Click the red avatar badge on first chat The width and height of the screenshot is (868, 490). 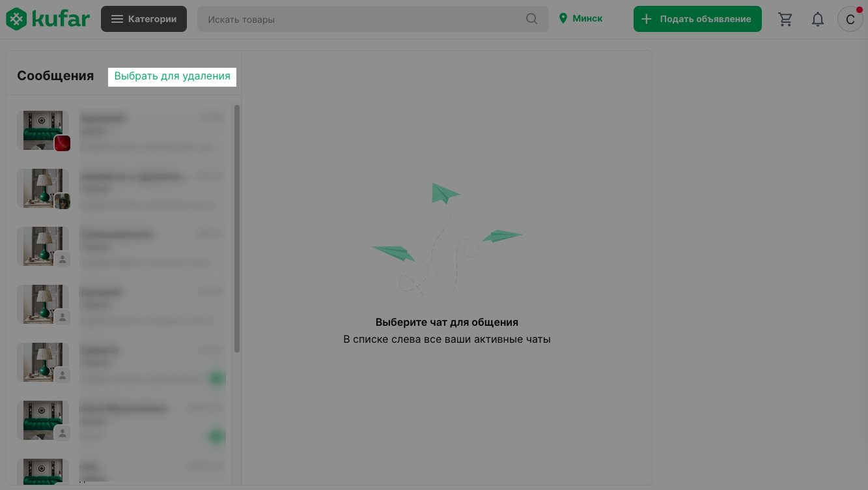point(62,143)
